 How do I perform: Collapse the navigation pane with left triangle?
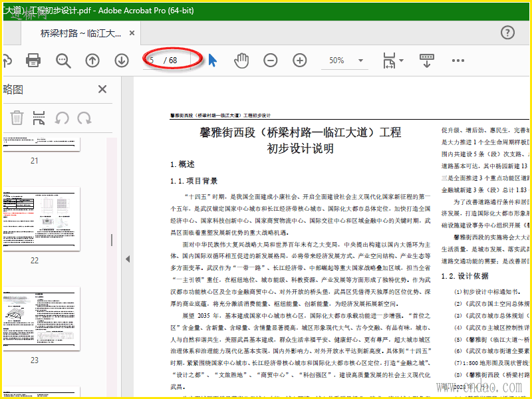point(128,259)
